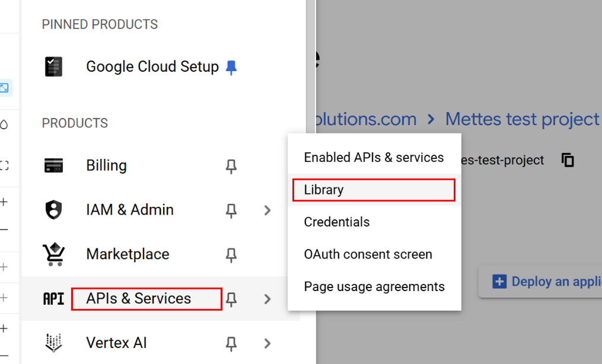Click the Billing credit card icon

pyautogui.click(x=53, y=166)
